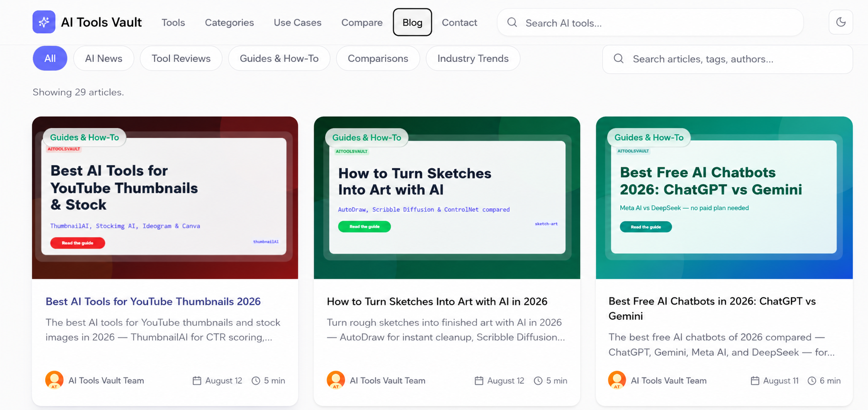The height and width of the screenshot is (410, 868).
Task: Filter articles by Industry Trends
Action: pyautogui.click(x=473, y=59)
